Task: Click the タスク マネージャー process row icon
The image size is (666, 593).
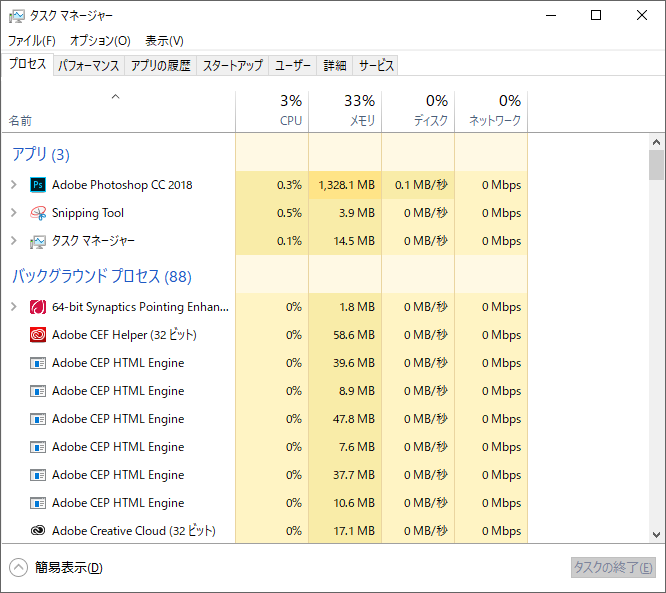Action: pos(38,241)
